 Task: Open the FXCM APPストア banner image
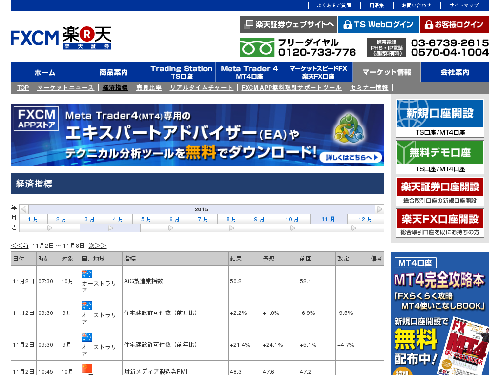coord(197,135)
